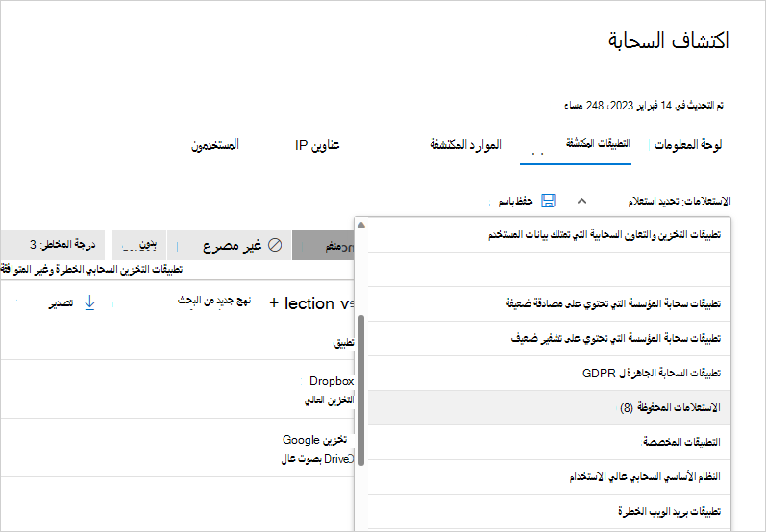Viewport: 766px width, 532px height.
Task: Switch to the الموارد المكتشفة tab
Action: (465, 144)
